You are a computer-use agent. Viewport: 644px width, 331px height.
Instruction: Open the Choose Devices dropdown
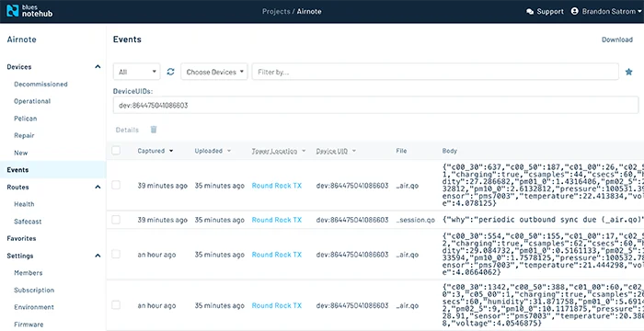pyautogui.click(x=214, y=72)
